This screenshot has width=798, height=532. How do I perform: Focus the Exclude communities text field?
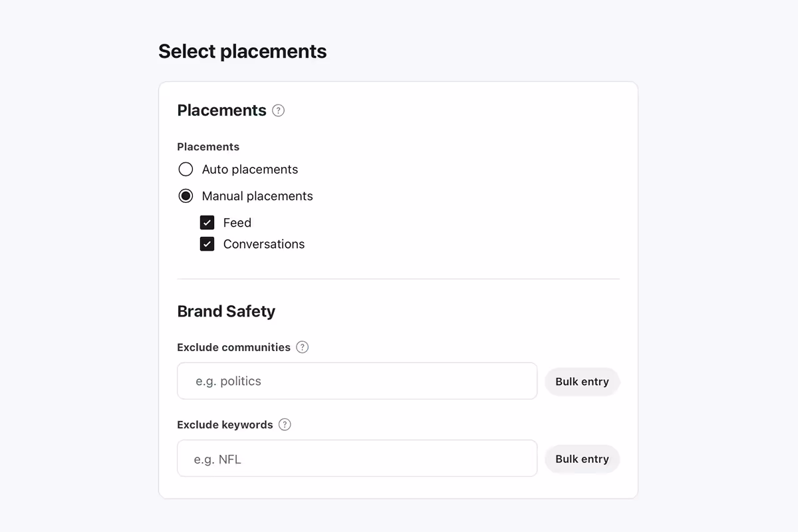click(x=357, y=380)
